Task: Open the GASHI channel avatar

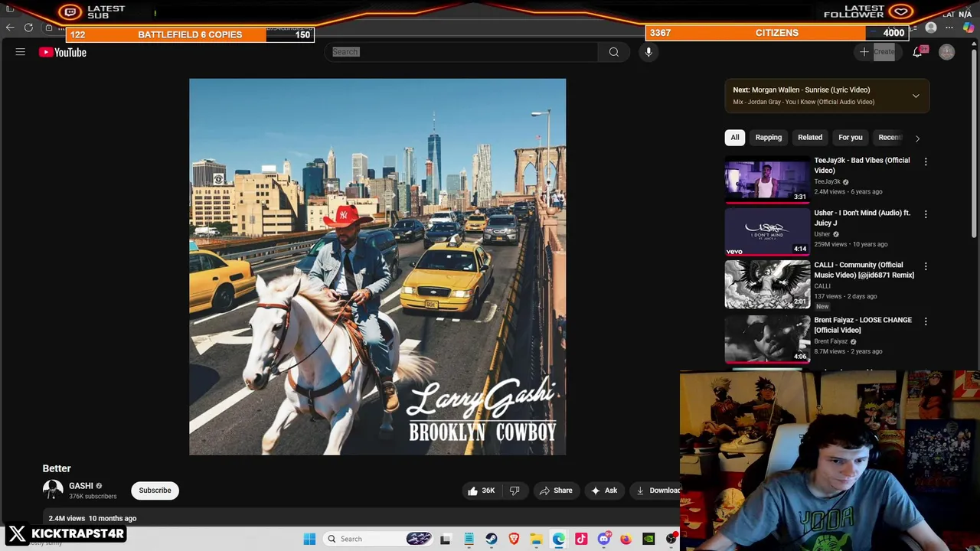Action: click(x=53, y=491)
